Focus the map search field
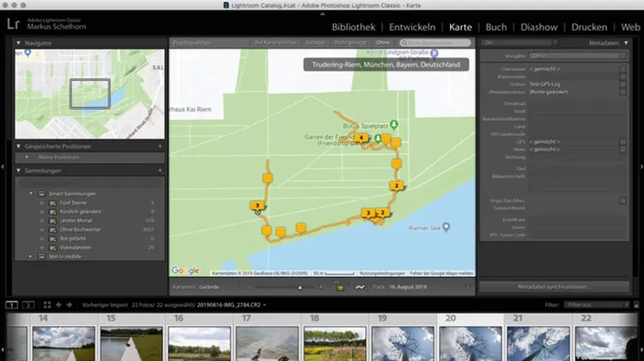Viewport: 644px width, 361px height. click(435, 43)
